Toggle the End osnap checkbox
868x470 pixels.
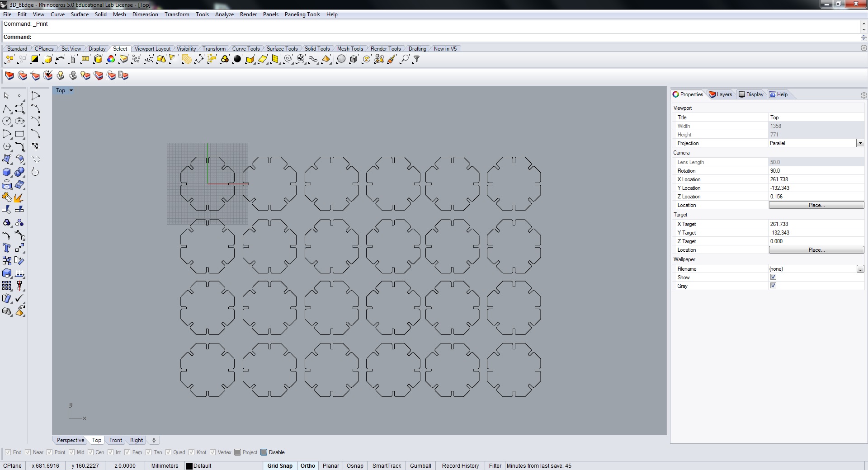point(8,452)
